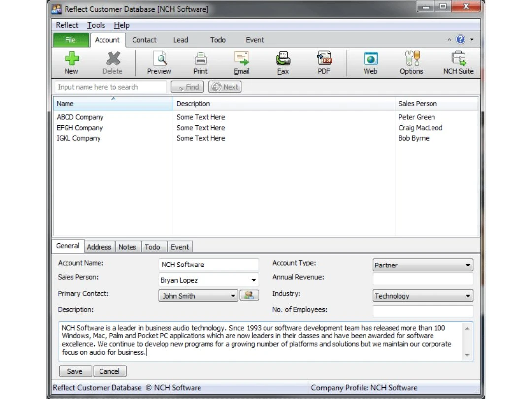Expand the Account Type Partner dropdown

click(468, 265)
